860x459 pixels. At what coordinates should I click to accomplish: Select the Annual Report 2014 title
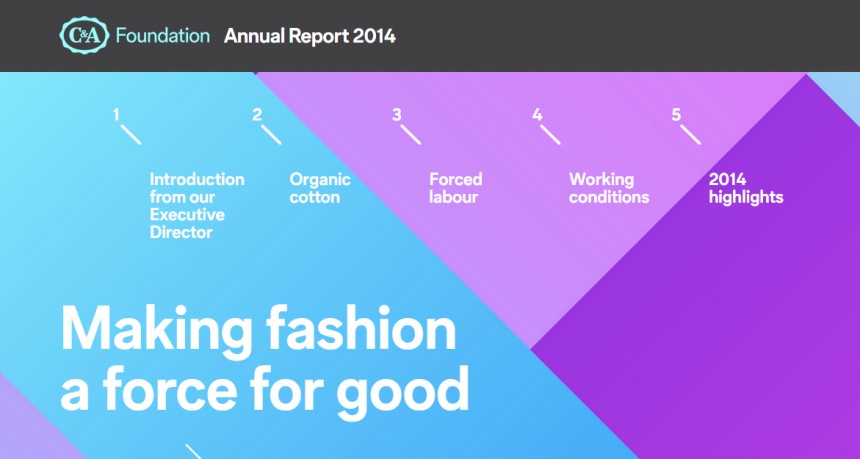(x=310, y=36)
